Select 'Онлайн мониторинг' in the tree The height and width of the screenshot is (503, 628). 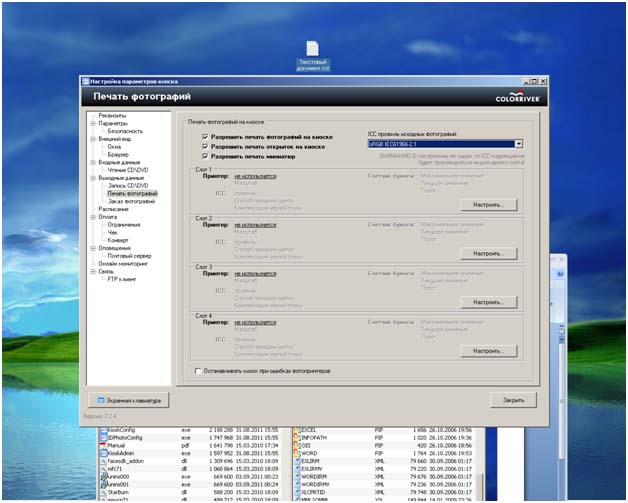[124, 263]
